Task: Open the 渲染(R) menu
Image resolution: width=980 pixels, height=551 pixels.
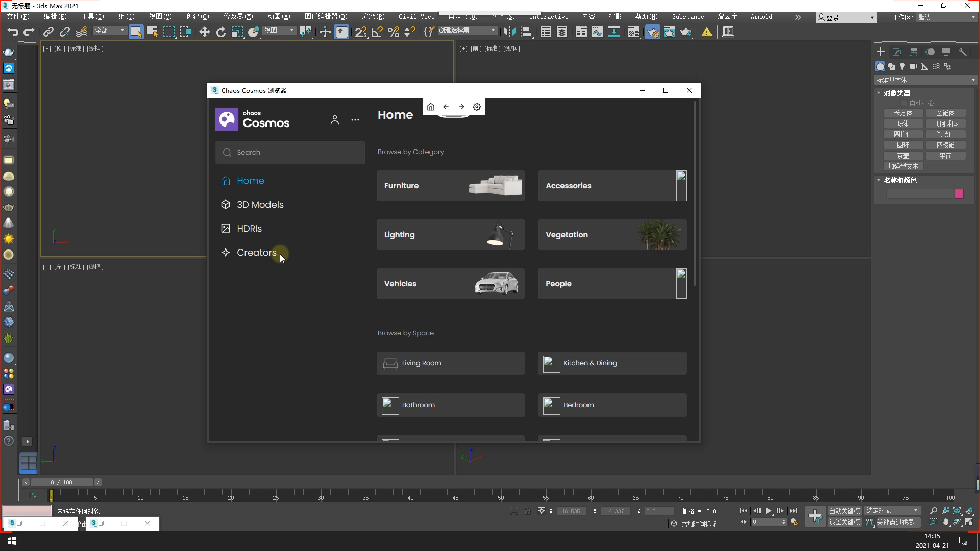Action: (x=373, y=17)
